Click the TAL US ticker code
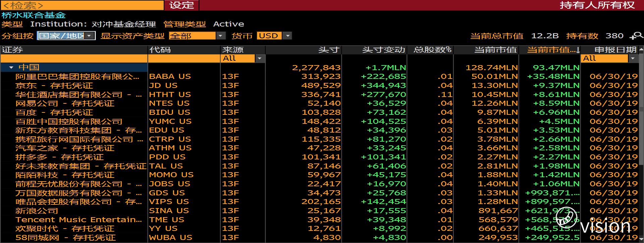Image resolution: width=644 pixels, height=243 pixels. tap(166, 166)
